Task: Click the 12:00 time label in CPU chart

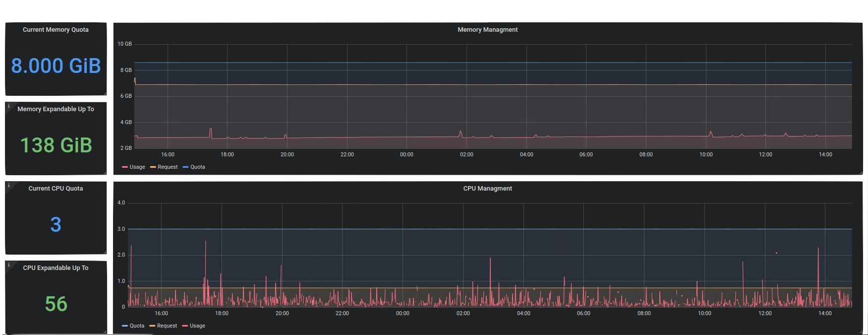Action: tap(765, 314)
